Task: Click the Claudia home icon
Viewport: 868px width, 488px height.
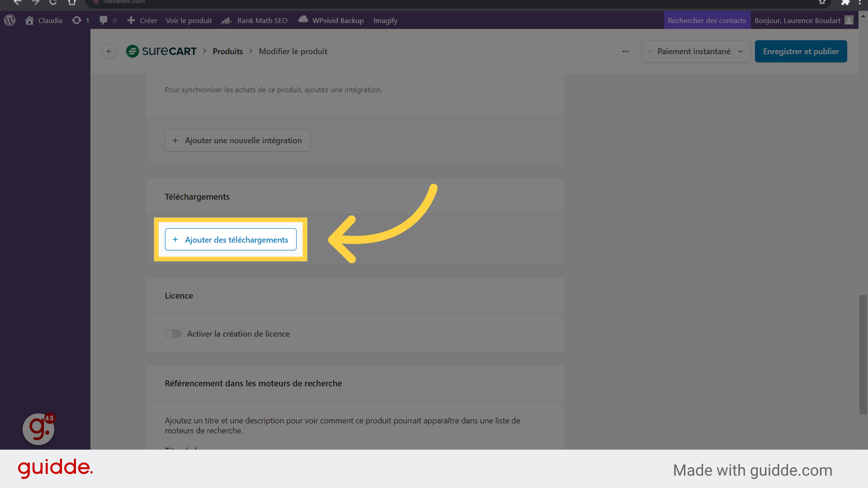Action: coord(29,20)
